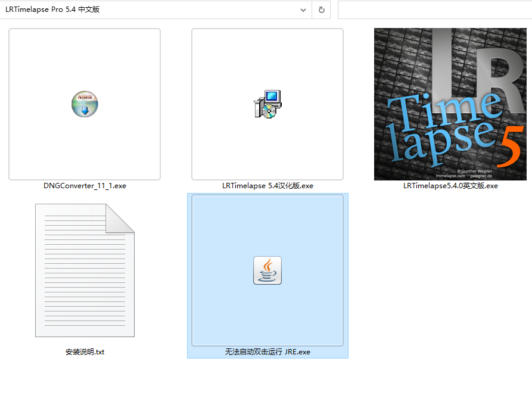Focus the folder search box
Viewport: 532px width, 405px height.
pos(435,10)
